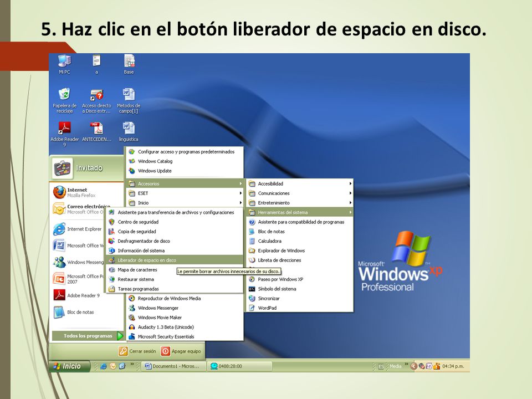Open Correo electrónico in the Start menu
The height and width of the screenshot is (399, 532).
(x=81, y=209)
